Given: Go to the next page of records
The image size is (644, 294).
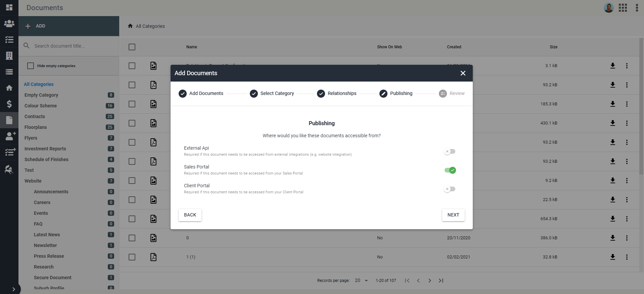Looking at the screenshot, I should (429, 281).
